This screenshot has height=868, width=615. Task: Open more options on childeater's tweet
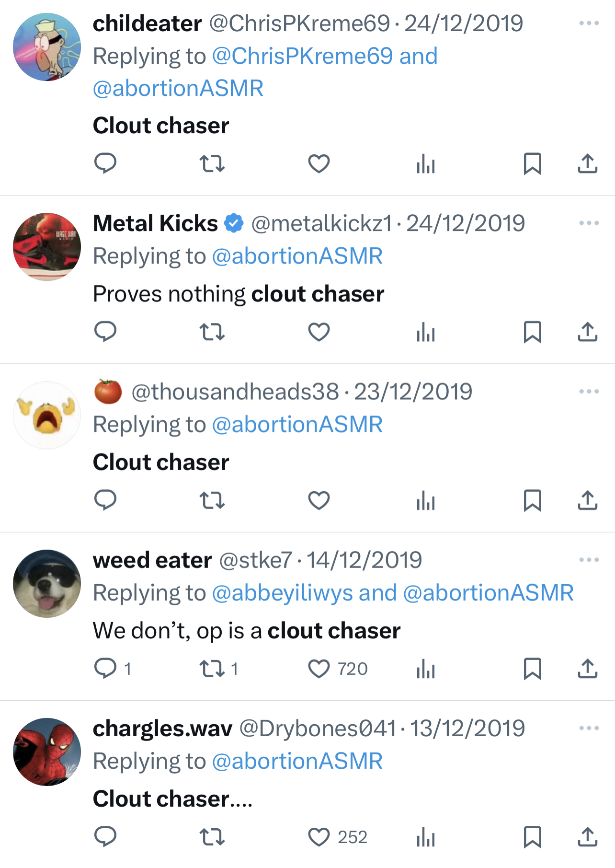pos(589,23)
